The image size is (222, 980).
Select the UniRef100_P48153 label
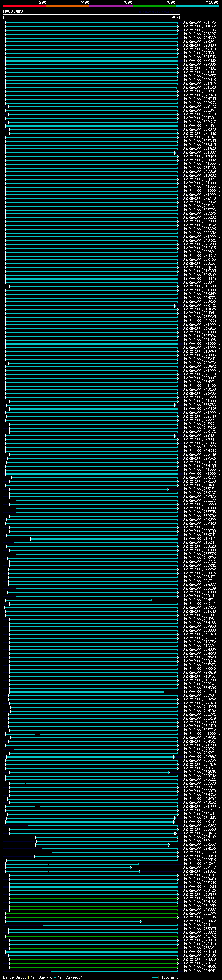click(199, 389)
